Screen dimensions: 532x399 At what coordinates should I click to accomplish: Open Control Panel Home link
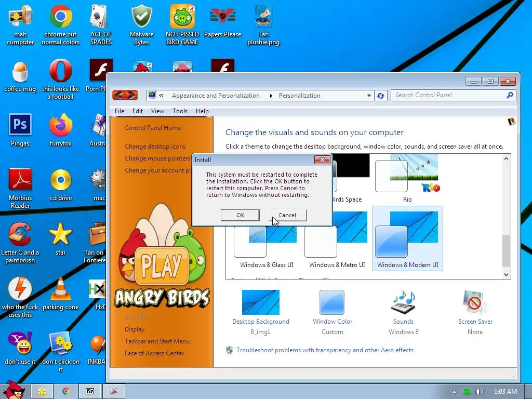[153, 128]
